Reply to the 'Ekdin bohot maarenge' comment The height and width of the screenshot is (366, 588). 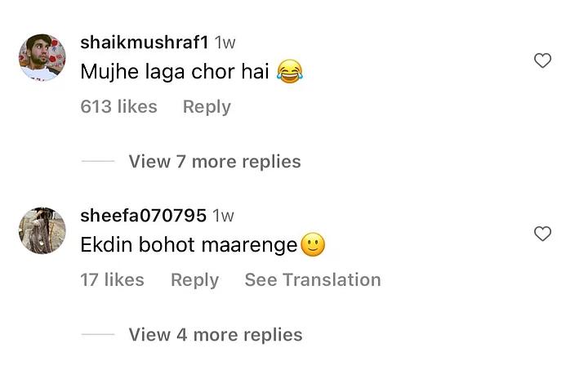[x=194, y=280]
